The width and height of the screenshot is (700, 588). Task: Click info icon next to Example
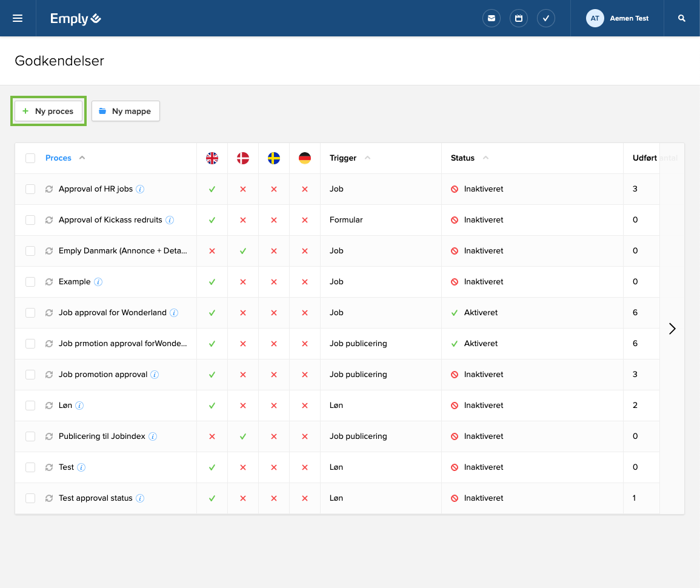click(98, 282)
